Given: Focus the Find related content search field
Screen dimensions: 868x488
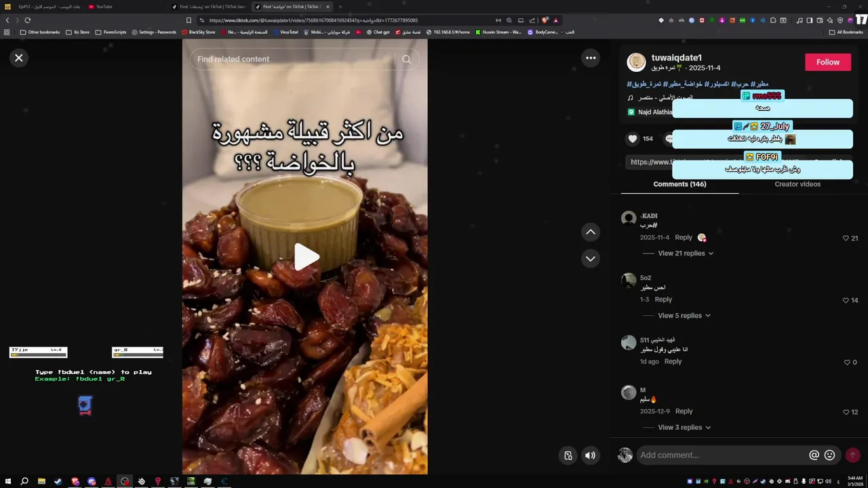Looking at the screenshot, I should [292, 60].
